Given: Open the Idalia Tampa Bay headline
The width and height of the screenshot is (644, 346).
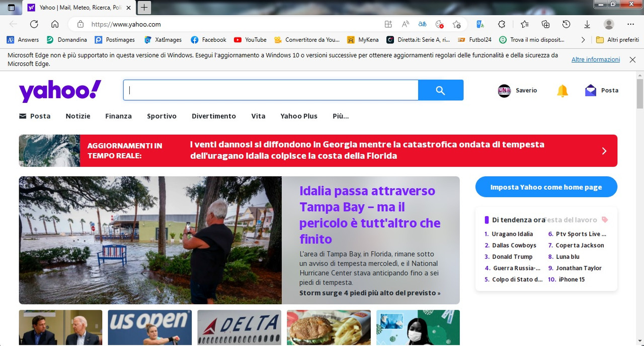Looking at the screenshot, I should (370, 215).
